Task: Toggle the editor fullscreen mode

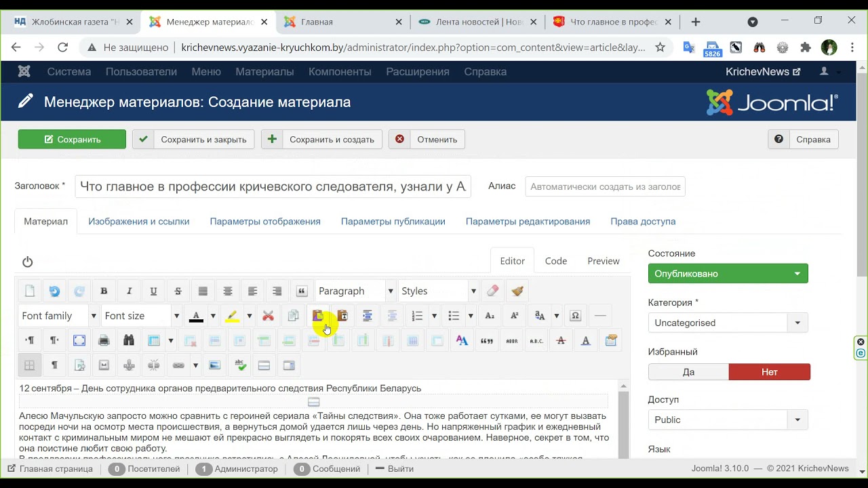Action: [x=79, y=340]
